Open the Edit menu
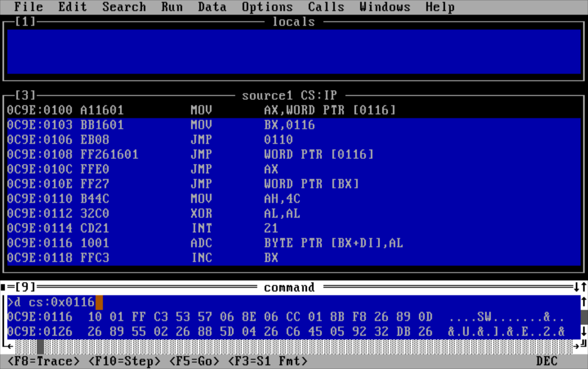The width and height of the screenshot is (588, 369). coord(73,7)
